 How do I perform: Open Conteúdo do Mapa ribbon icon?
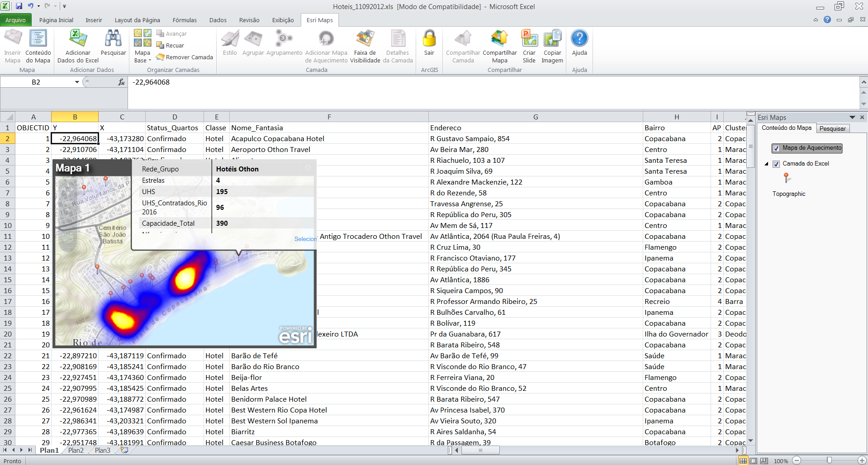coord(38,46)
